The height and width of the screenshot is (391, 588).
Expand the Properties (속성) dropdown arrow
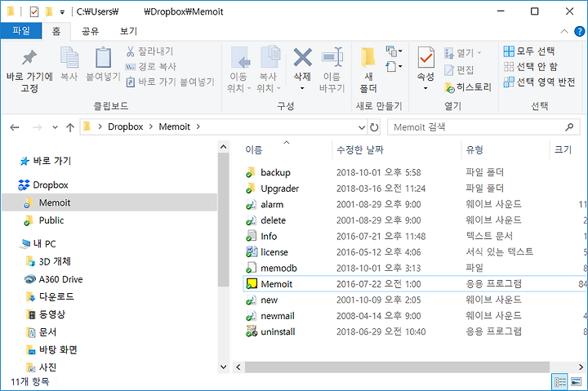[425, 88]
